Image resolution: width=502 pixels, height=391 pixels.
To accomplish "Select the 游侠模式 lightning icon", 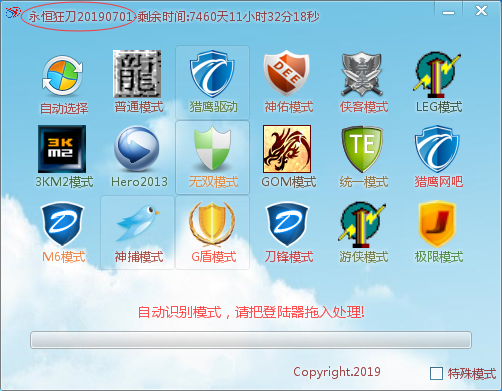I will click(362, 224).
